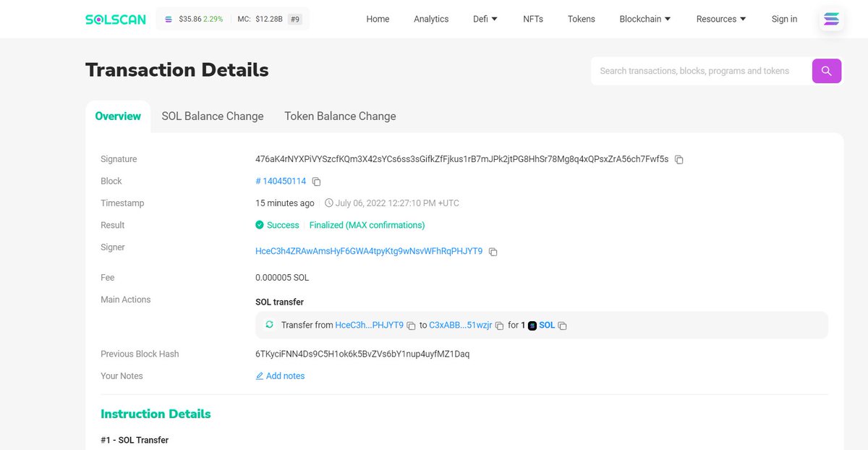Screen dimensions: 868x450
Task: Click the 15 minutes ago timestamp
Action: 285,203
